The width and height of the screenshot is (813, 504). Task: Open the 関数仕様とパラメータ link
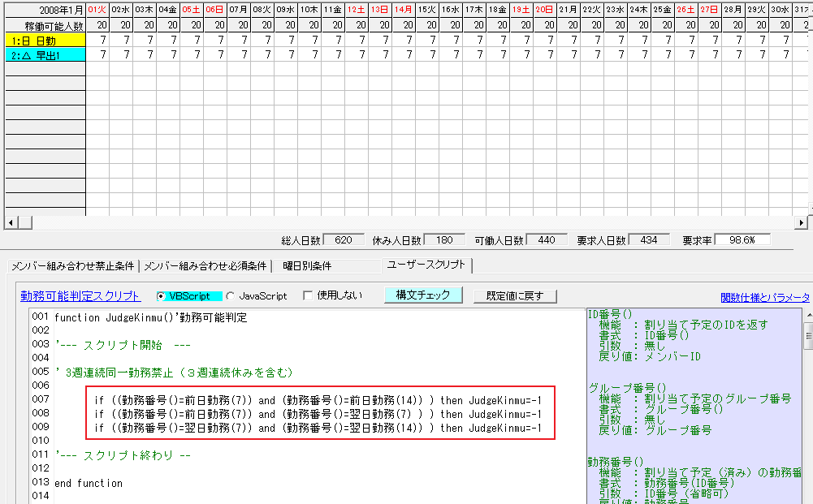pos(765,298)
